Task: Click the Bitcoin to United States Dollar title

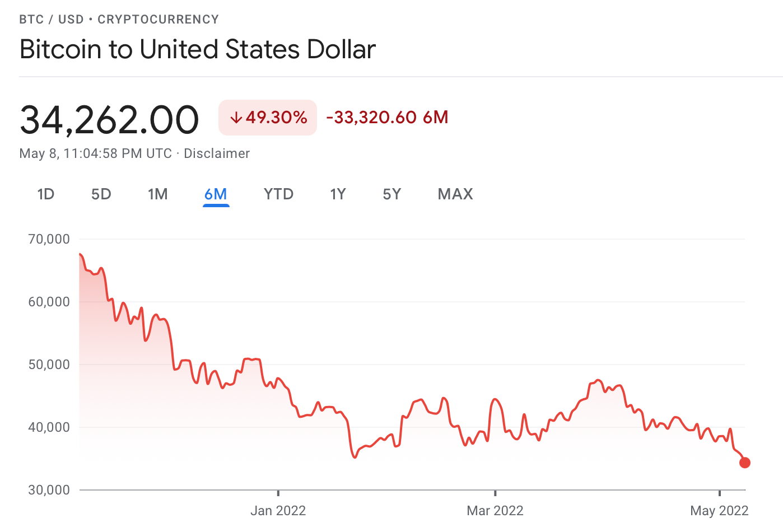Action: pyautogui.click(x=198, y=49)
